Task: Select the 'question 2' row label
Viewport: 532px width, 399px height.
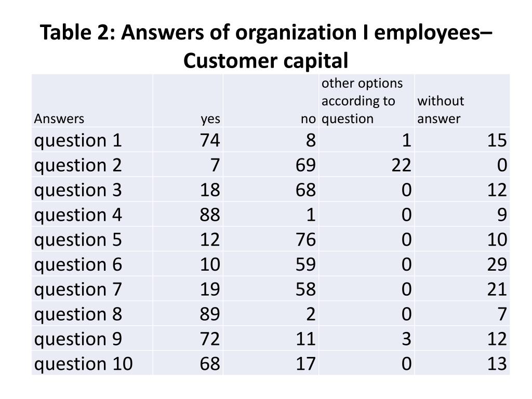Action: pos(78,165)
